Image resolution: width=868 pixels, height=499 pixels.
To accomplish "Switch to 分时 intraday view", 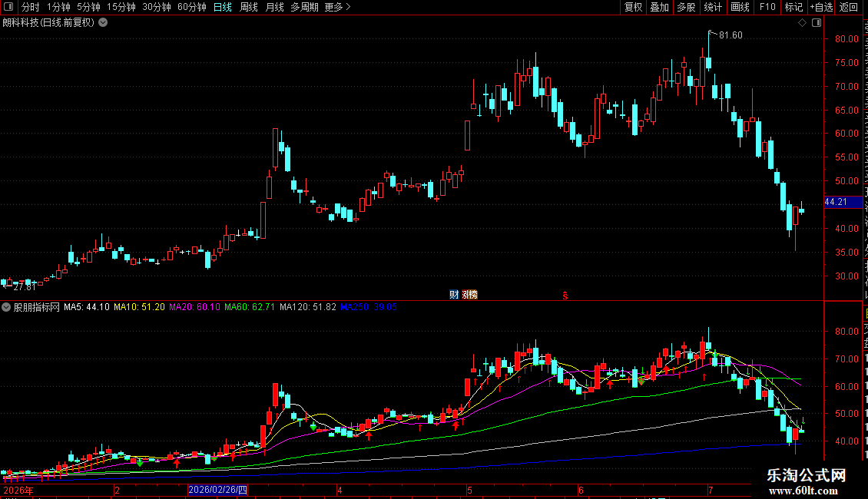I will 31,7.
